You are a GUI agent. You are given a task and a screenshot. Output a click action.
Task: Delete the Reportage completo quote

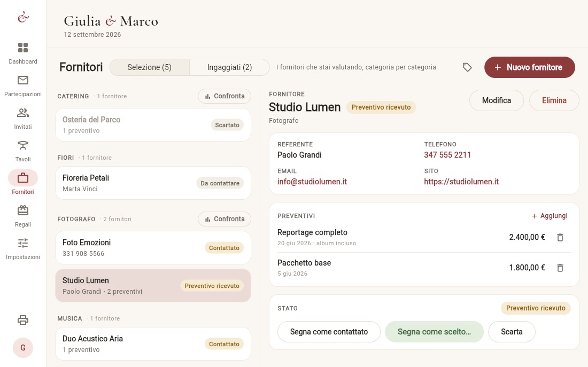pyautogui.click(x=560, y=237)
